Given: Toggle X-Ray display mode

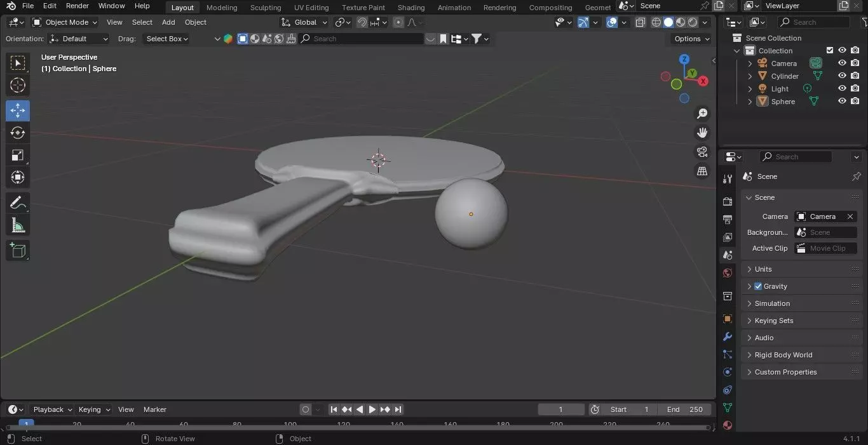Looking at the screenshot, I should (641, 22).
